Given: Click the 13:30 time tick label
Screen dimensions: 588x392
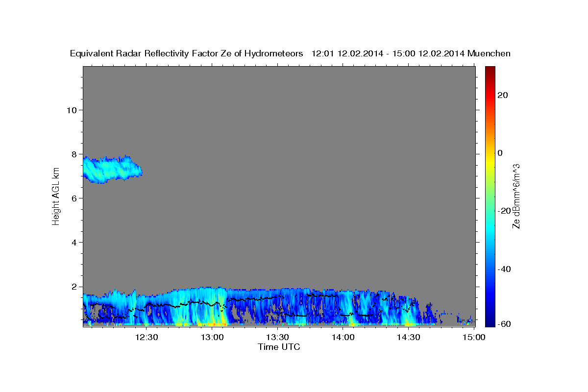Looking at the screenshot, I should (x=277, y=337).
